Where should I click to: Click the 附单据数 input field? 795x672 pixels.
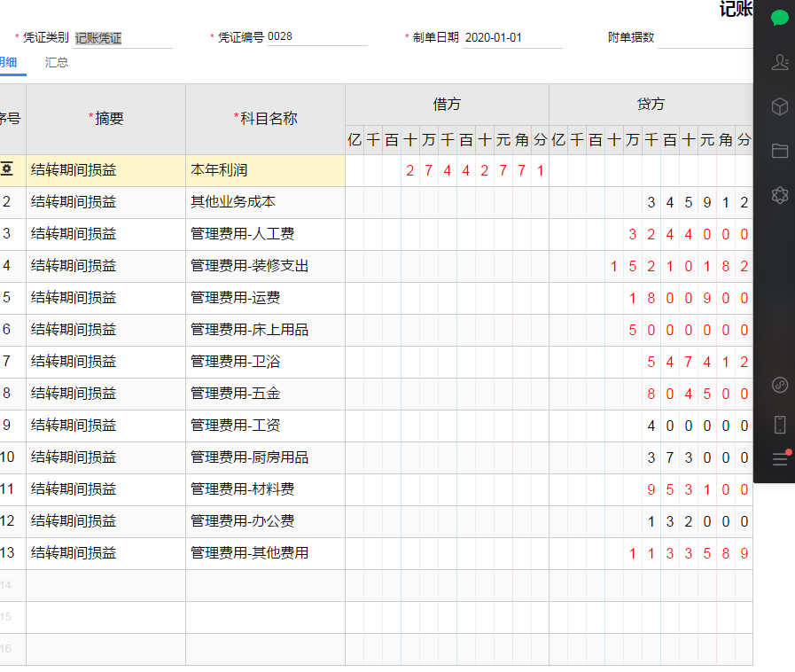pos(705,38)
